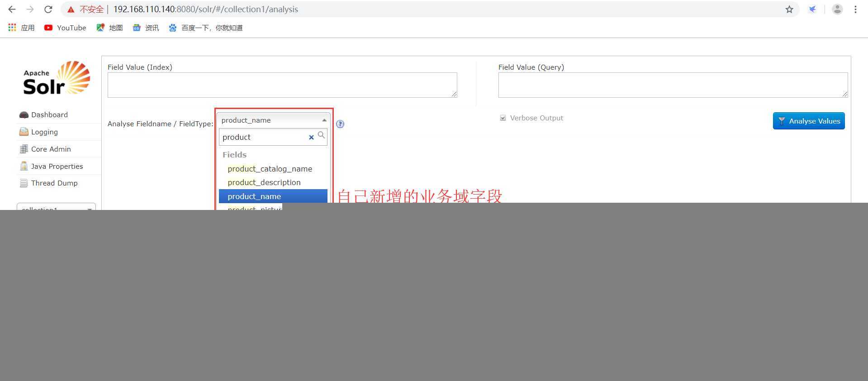Viewport: 868px width, 381px height.
Task: Go forward in browser history
Action: pos(30,9)
